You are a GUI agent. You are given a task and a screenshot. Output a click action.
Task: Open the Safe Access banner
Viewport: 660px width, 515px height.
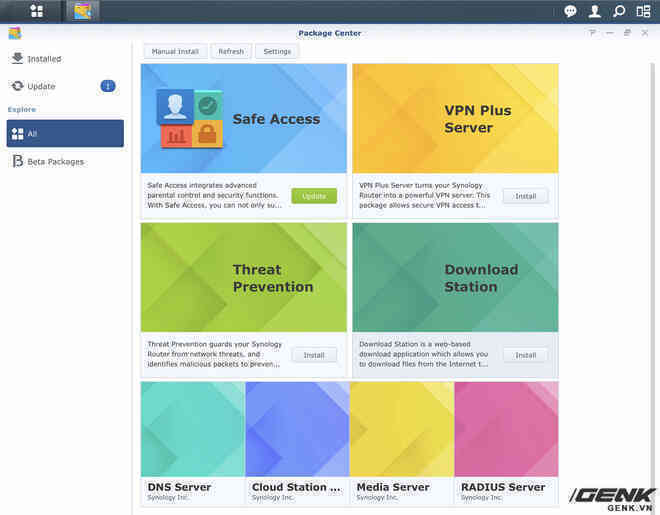[x=244, y=118]
